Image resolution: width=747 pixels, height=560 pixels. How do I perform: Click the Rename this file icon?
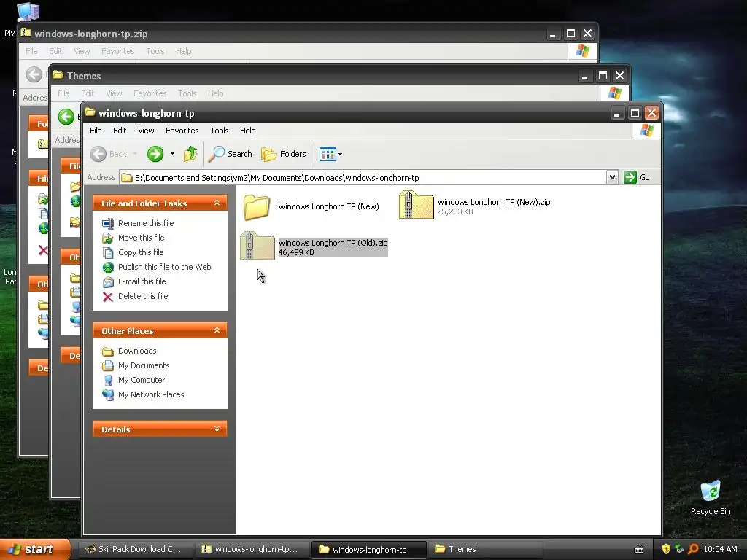[108, 223]
